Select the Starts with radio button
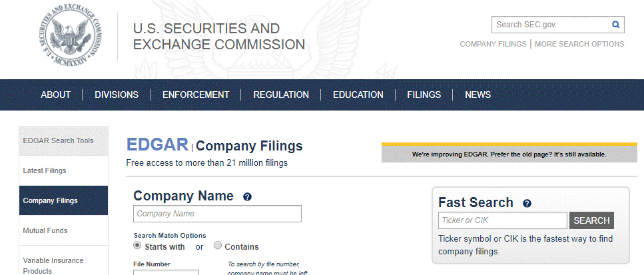 tap(137, 246)
